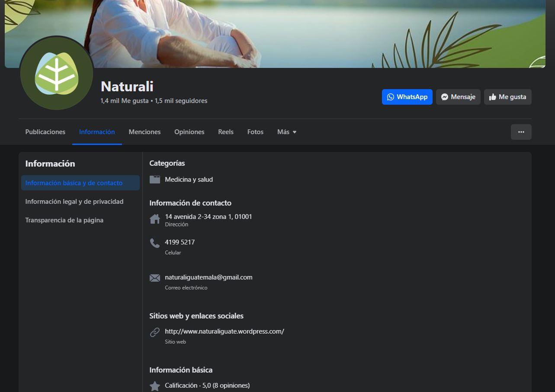
Task: Switch to the Publicaciones tab
Action: 45,132
